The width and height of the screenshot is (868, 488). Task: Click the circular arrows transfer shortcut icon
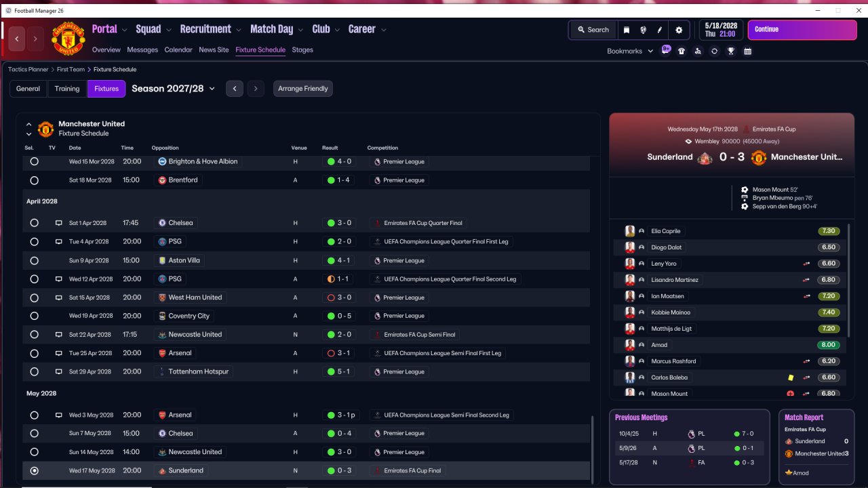(714, 51)
